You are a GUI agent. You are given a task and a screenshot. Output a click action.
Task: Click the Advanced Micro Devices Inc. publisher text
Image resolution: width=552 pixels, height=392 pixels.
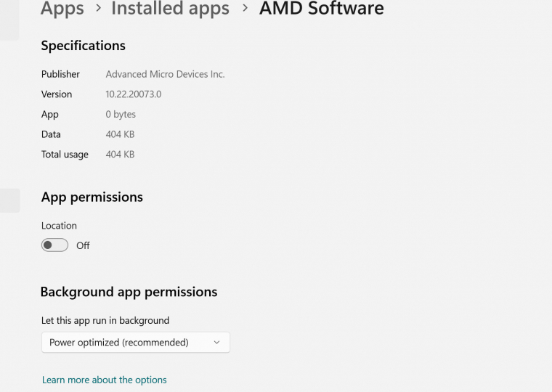click(165, 74)
